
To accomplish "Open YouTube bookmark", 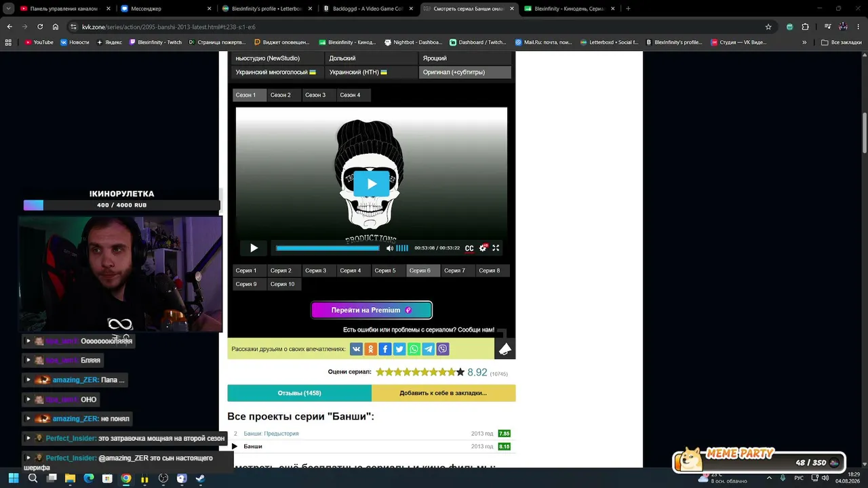I will [39, 42].
